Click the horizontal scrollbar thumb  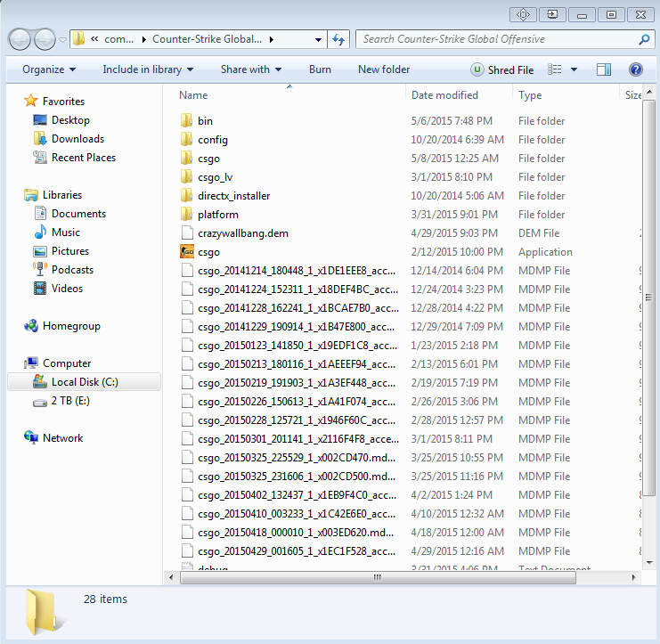[378, 577]
